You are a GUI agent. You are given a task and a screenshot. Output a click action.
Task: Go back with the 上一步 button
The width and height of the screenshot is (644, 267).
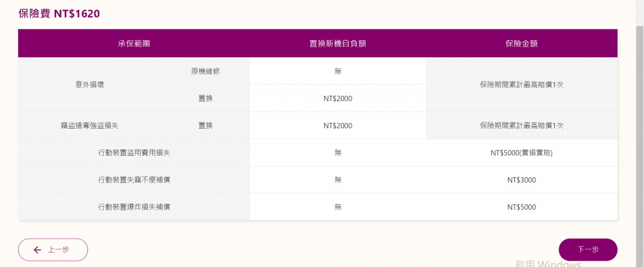click(53, 249)
